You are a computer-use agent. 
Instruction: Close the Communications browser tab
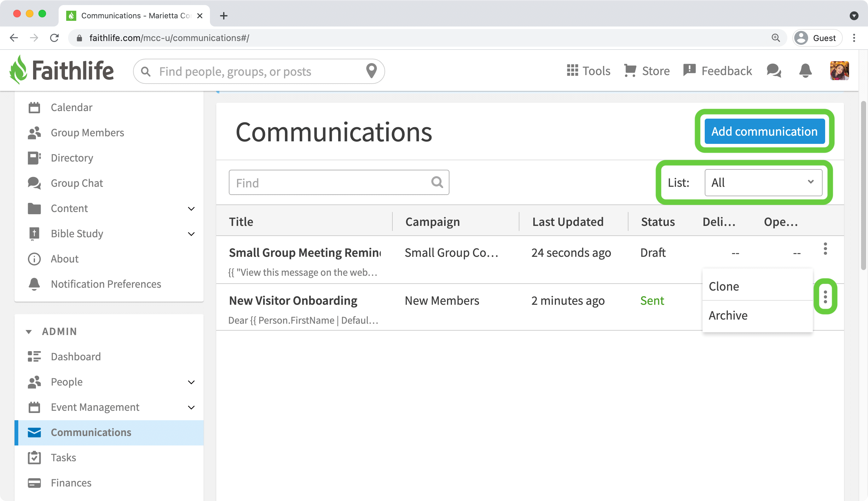coord(200,16)
